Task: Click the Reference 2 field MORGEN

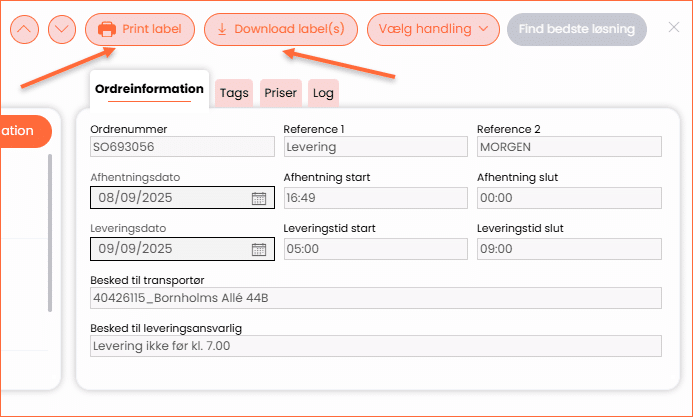Action: tap(568, 147)
